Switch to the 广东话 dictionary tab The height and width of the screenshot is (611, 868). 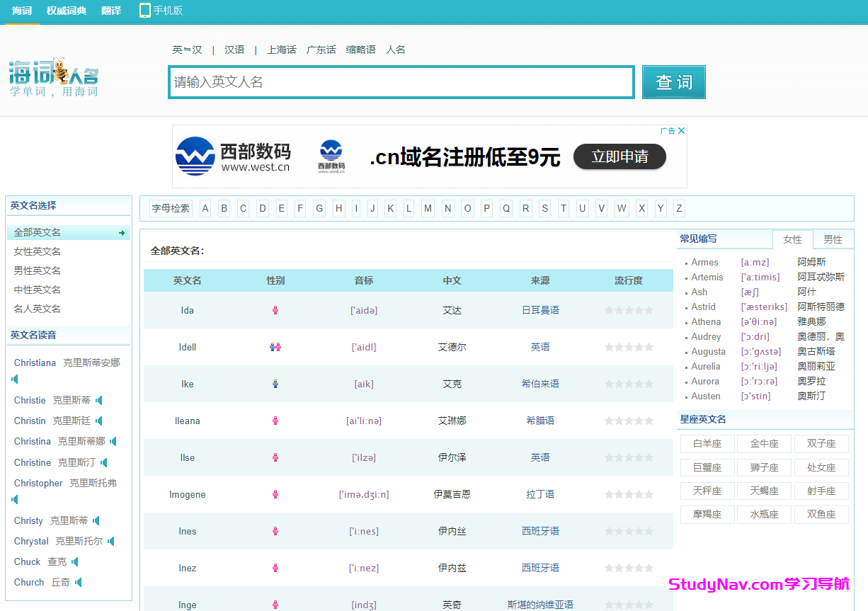(x=321, y=50)
